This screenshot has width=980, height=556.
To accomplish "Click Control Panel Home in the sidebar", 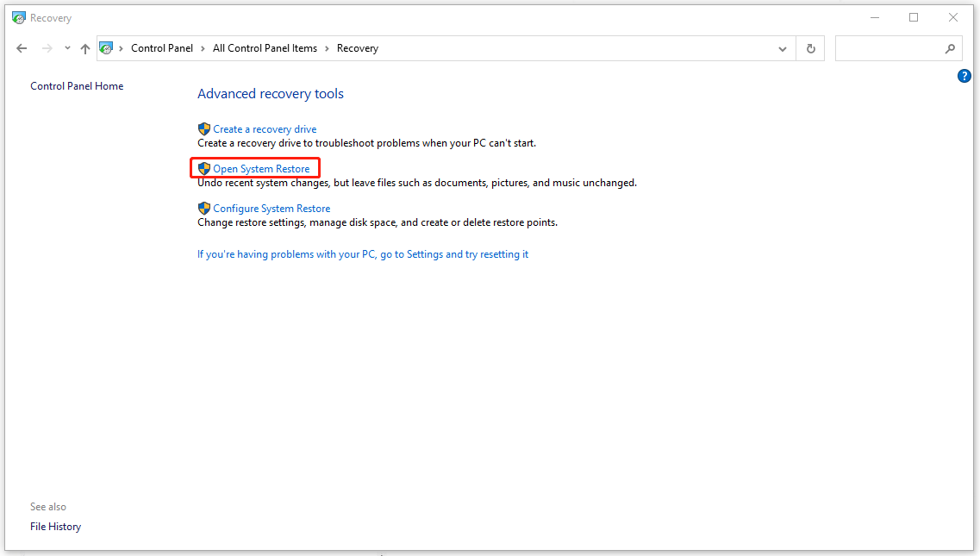I will pos(77,85).
